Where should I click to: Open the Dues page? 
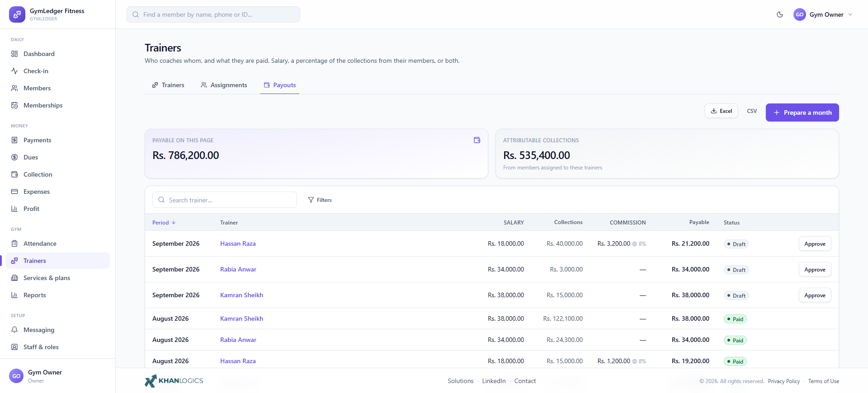click(x=57, y=157)
